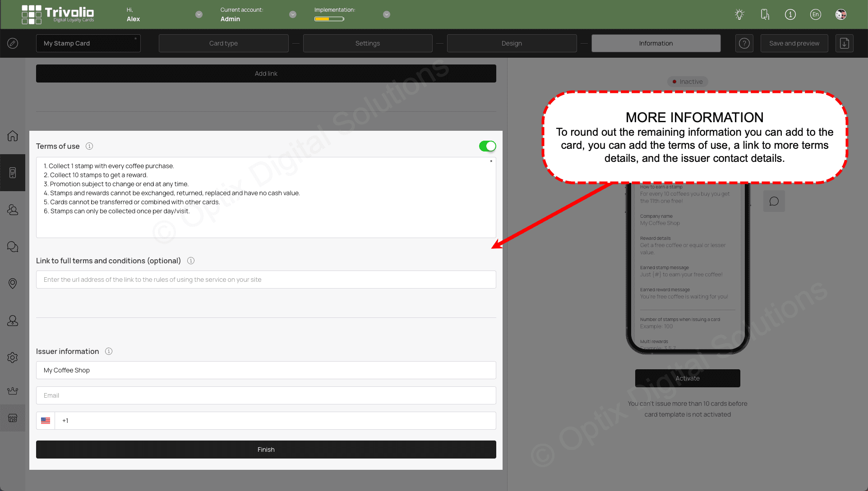Click the info circle next to Terms of use
Screen dimensions: 868x491
tap(90, 146)
